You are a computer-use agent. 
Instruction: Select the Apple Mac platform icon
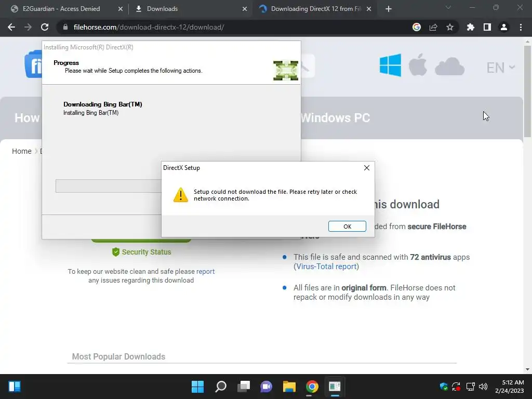pyautogui.click(x=418, y=64)
